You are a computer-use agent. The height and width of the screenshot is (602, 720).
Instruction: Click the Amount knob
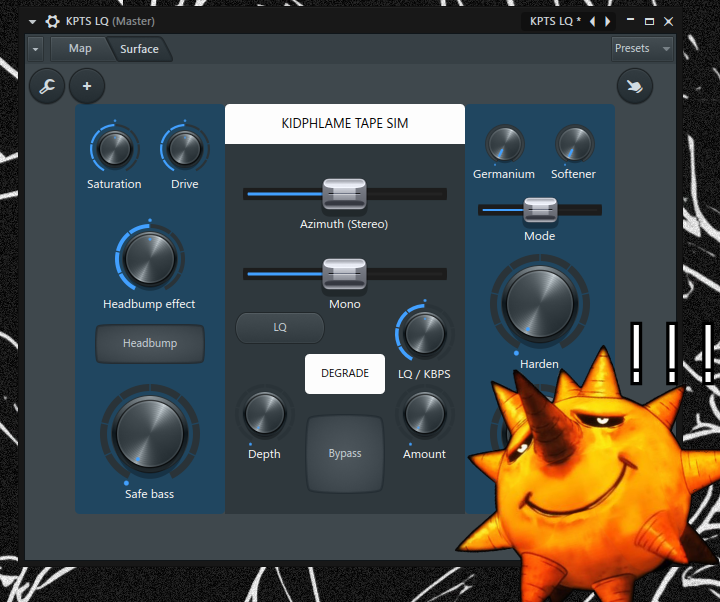tap(425, 414)
